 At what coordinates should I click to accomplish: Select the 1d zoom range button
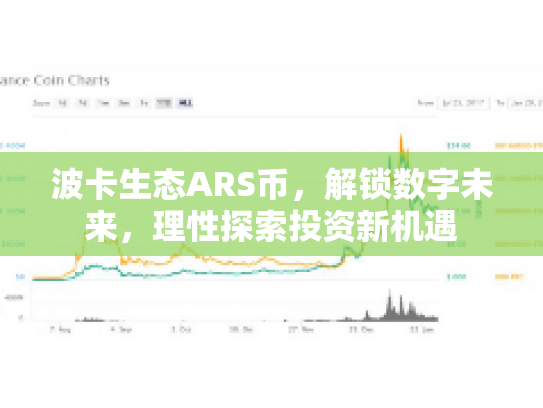tap(62, 103)
